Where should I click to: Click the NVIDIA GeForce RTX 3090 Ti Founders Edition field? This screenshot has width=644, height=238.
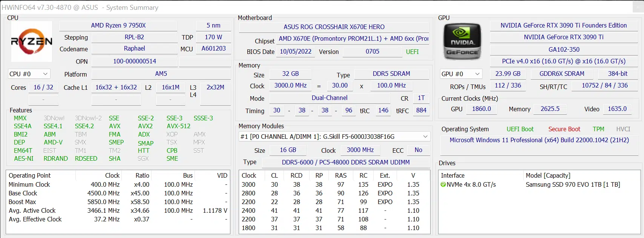click(x=563, y=26)
